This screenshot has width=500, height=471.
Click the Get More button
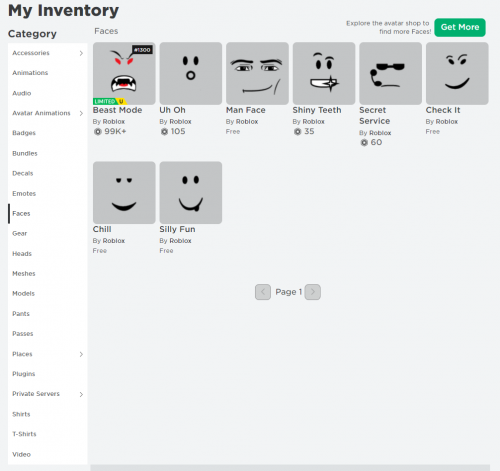click(x=460, y=27)
